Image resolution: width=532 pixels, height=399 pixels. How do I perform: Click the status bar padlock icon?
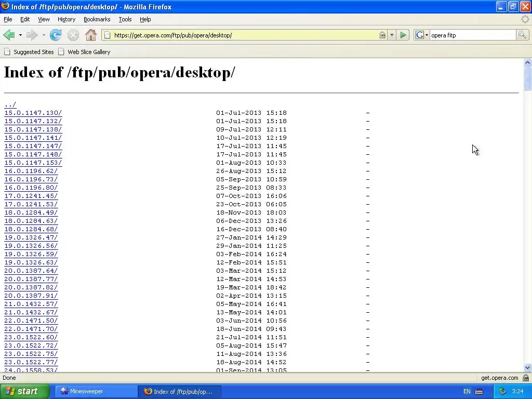coord(526,378)
